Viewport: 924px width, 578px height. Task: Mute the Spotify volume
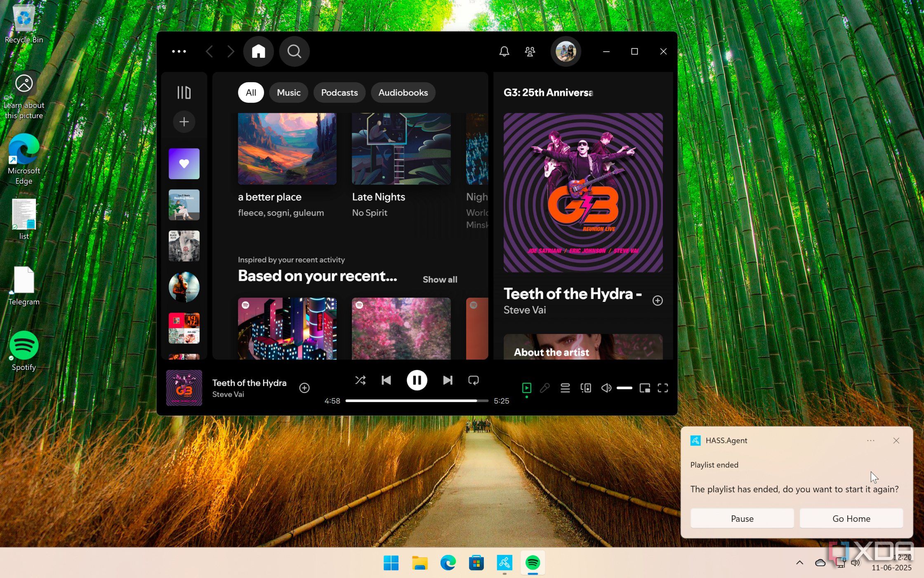point(606,388)
